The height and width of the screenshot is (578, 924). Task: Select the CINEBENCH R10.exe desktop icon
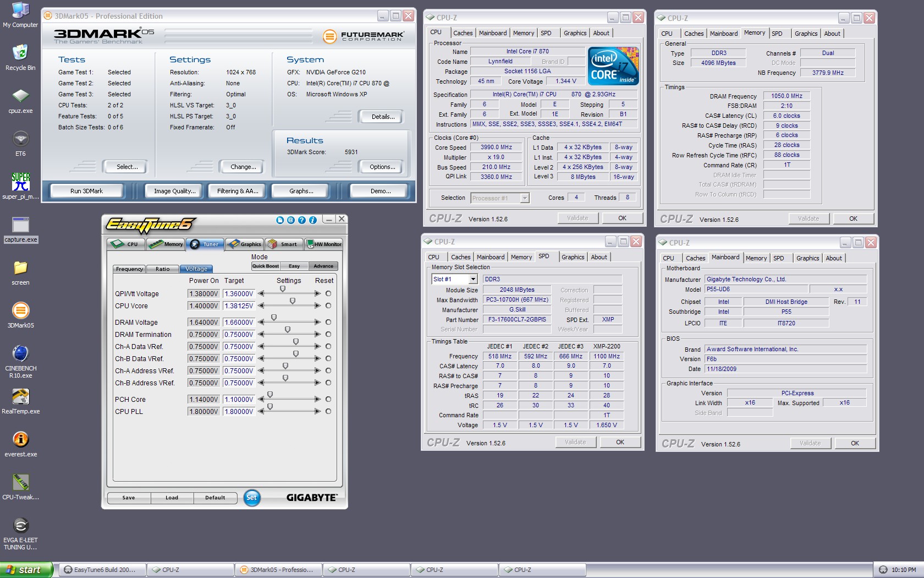point(20,362)
